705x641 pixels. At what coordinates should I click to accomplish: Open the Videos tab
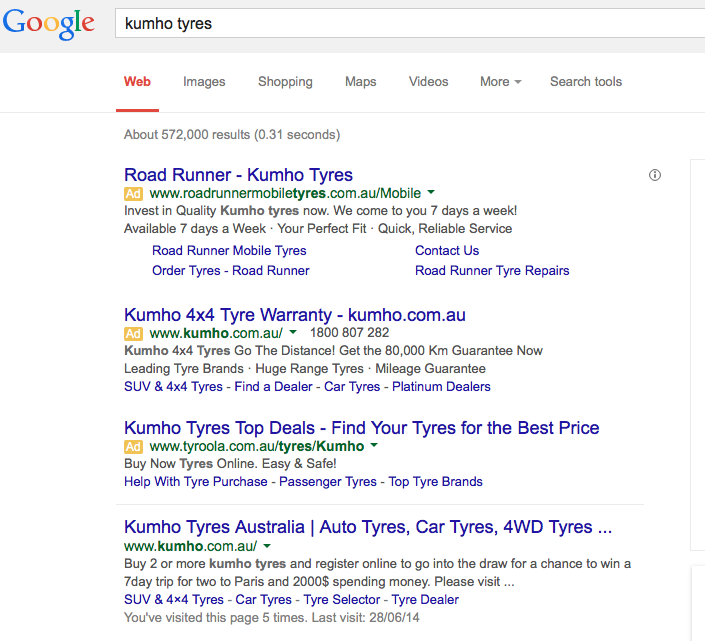click(428, 82)
